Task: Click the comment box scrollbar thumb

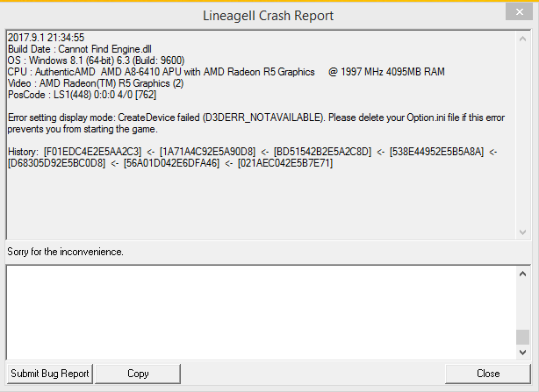Action: 522,337
